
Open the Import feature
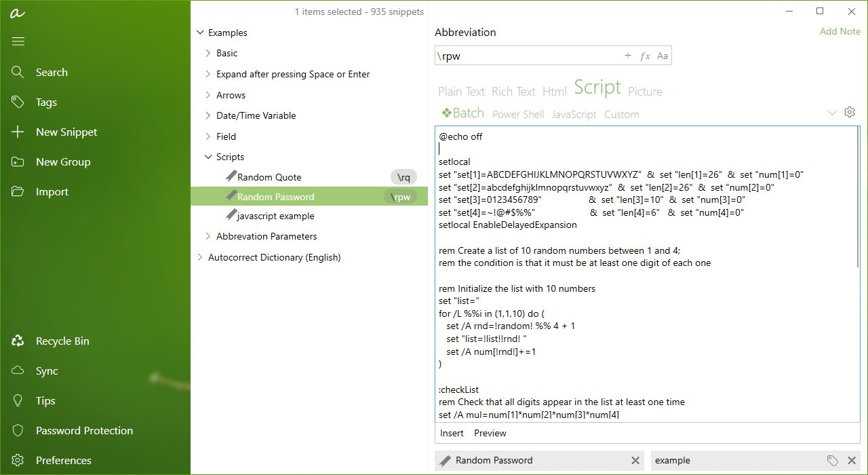point(52,191)
